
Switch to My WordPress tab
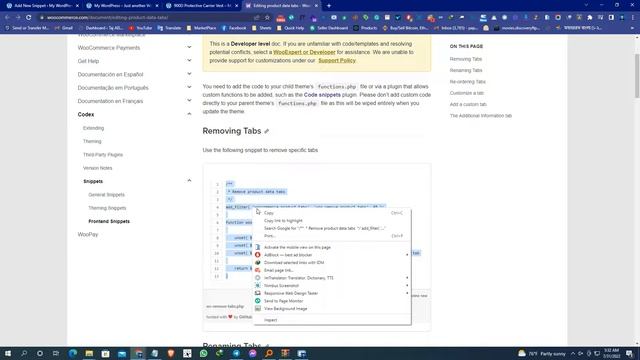pyautogui.click(x=122, y=6)
